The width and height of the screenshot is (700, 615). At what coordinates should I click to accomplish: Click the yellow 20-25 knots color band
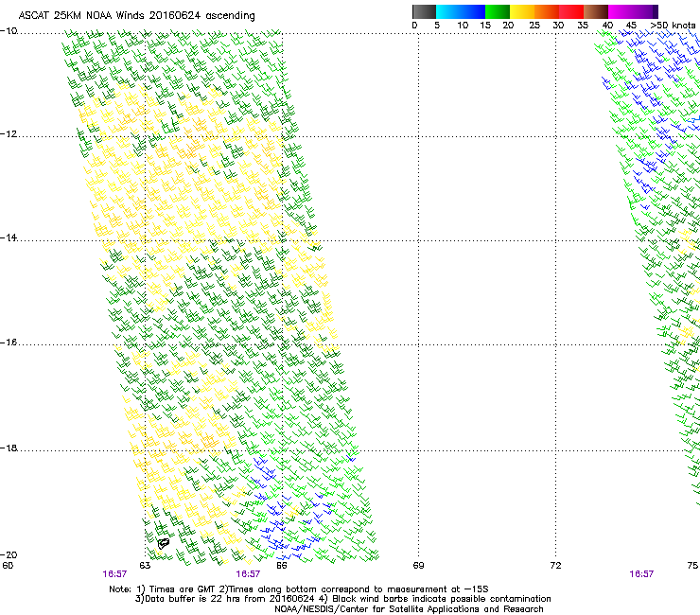(522, 11)
